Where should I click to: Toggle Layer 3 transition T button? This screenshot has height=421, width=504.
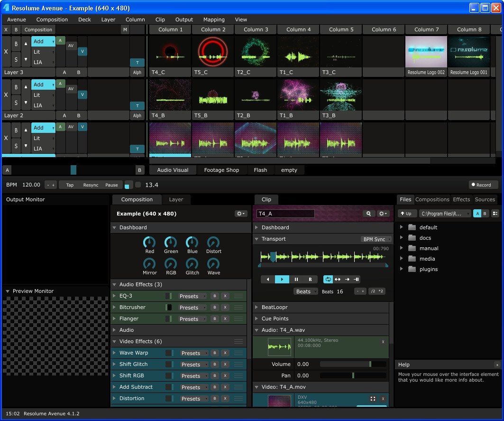click(137, 63)
